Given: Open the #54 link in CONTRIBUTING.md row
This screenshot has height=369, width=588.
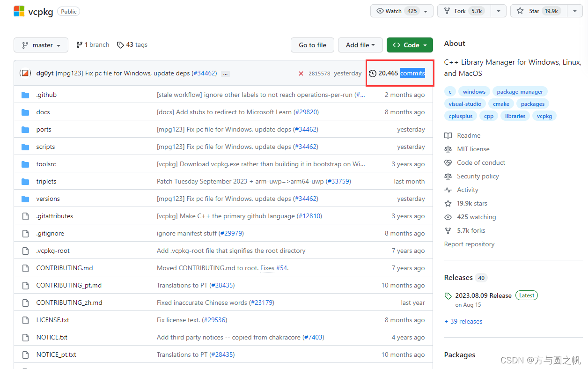Looking at the screenshot, I should click(281, 268).
